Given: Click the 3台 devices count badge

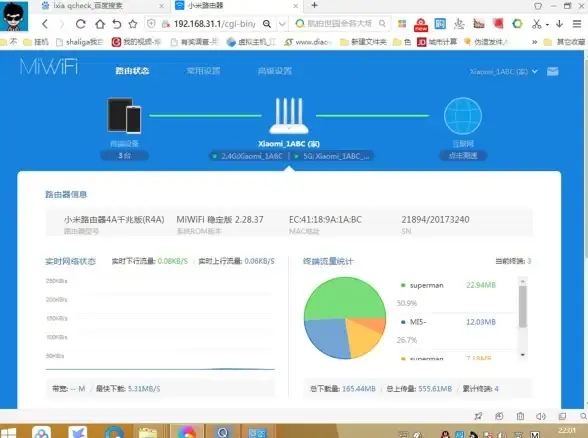Looking at the screenshot, I should pyautogui.click(x=124, y=156).
